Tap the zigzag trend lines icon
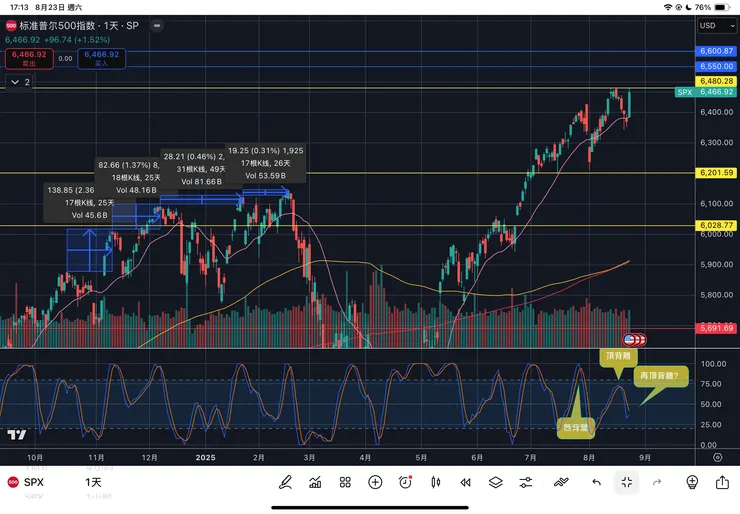This screenshot has height=514, width=740. point(561,482)
